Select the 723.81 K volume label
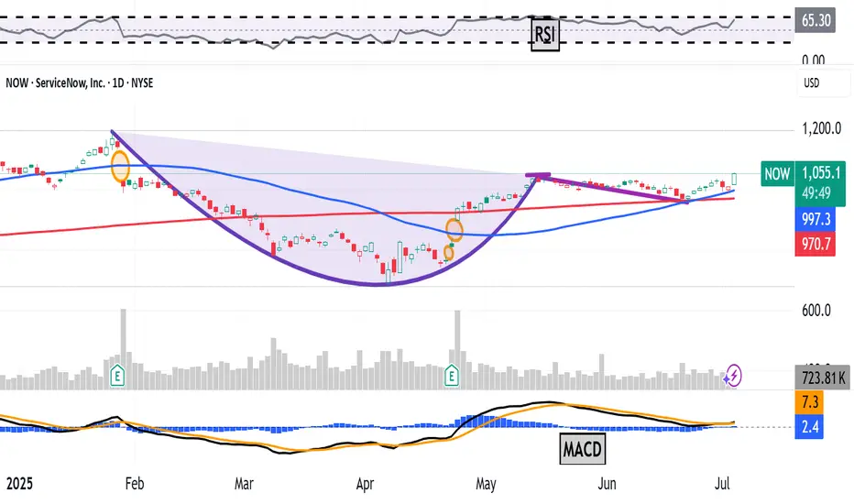Viewport: 854px width, 504px height. click(823, 378)
